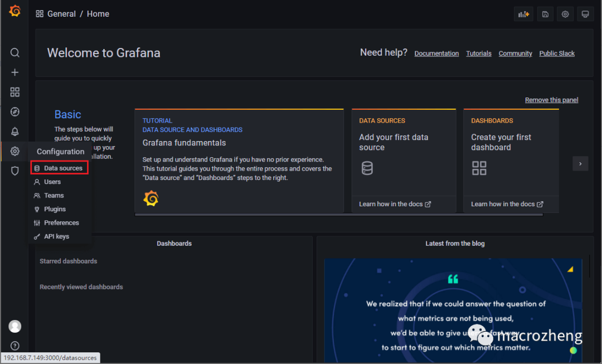Select Preferences in the Configuration menu

pyautogui.click(x=61, y=223)
